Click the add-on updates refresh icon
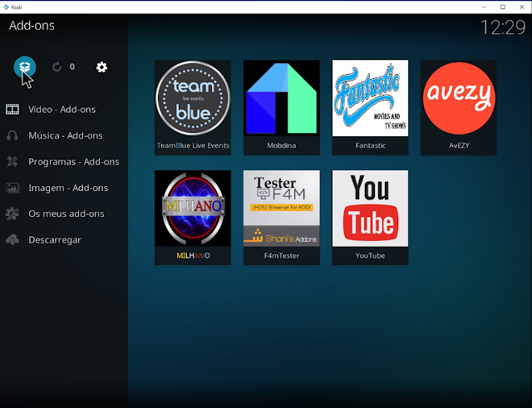 [57, 66]
